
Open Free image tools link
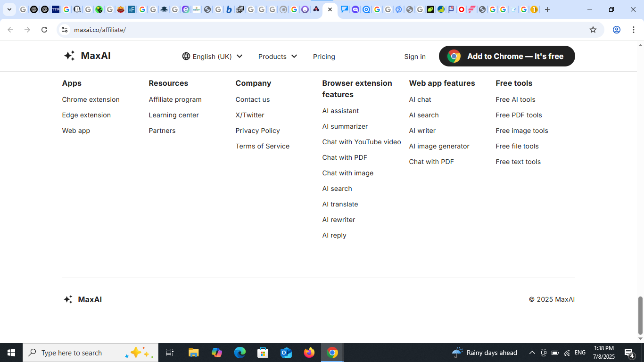click(x=522, y=131)
